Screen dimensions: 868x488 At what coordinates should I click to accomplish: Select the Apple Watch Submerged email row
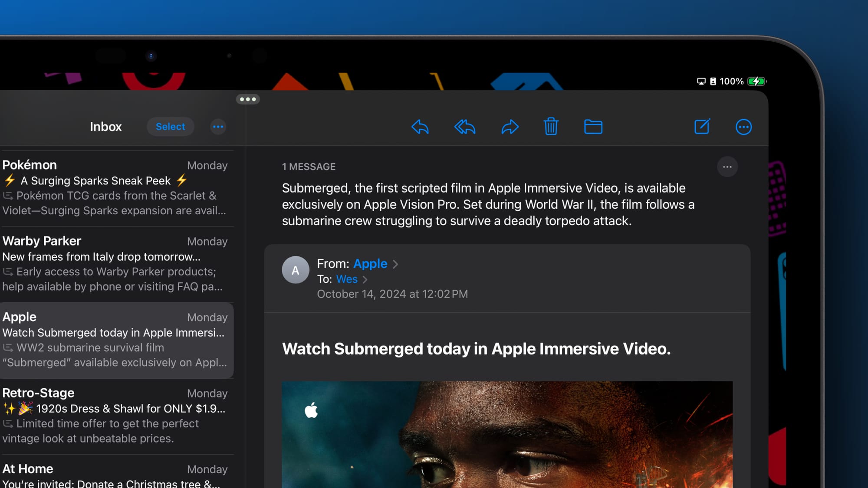(116, 340)
